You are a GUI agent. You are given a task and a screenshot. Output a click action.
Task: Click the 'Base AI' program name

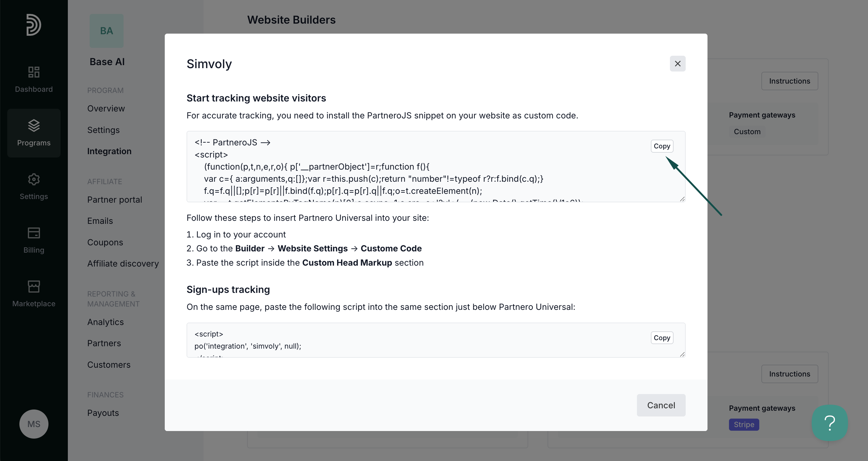tap(107, 62)
